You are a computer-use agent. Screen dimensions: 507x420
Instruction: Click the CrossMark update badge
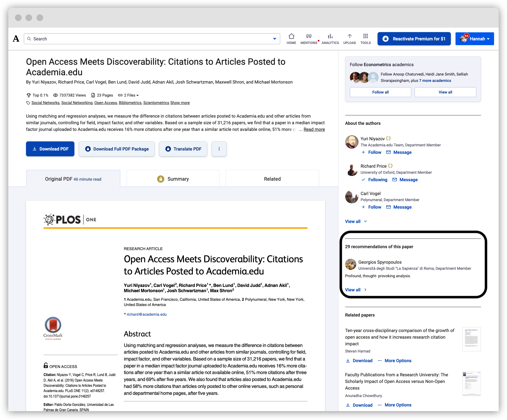tap(53, 328)
